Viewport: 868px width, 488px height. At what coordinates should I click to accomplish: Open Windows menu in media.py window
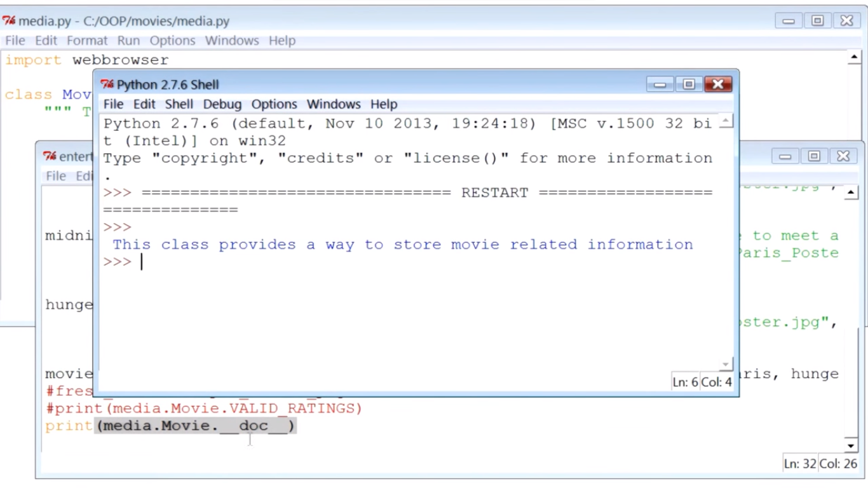232,41
